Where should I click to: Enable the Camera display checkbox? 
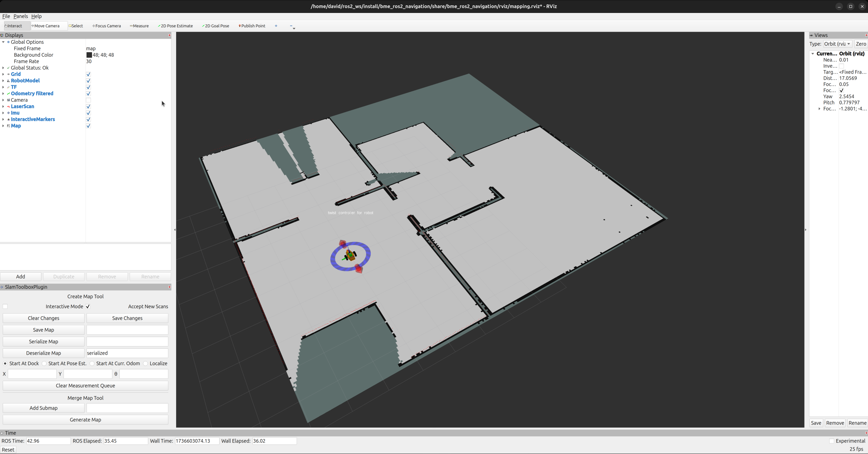[x=88, y=100]
